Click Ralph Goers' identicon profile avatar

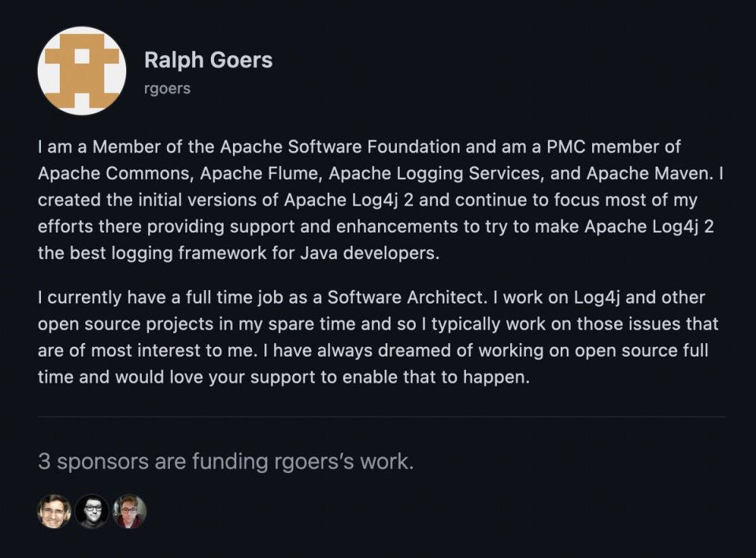[x=82, y=71]
